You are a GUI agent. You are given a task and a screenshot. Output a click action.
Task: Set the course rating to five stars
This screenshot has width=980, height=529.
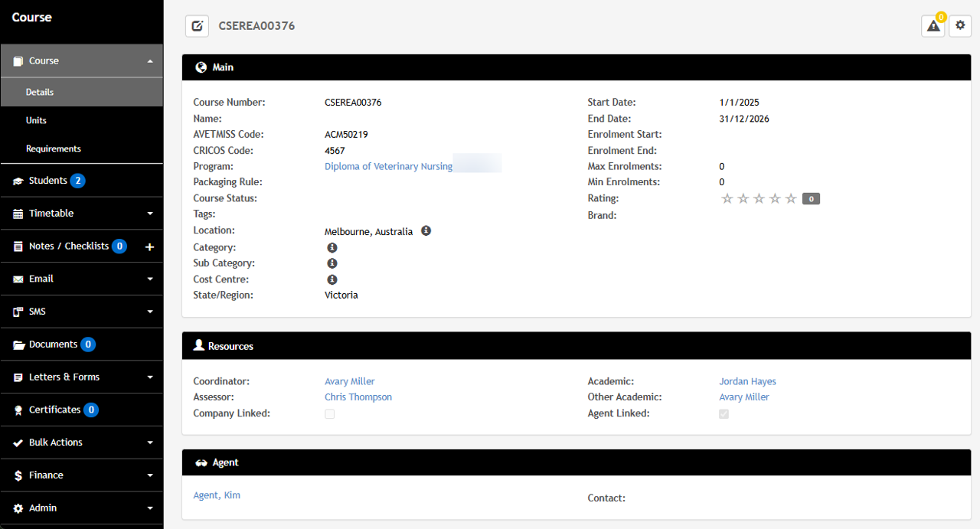pyautogui.click(x=792, y=199)
